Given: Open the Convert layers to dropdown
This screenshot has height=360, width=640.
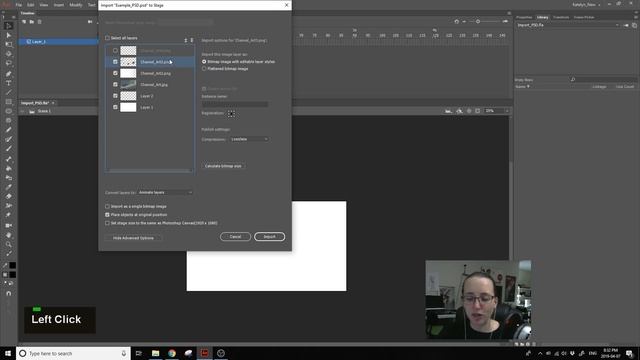Looking at the screenshot, I should [x=165, y=193].
